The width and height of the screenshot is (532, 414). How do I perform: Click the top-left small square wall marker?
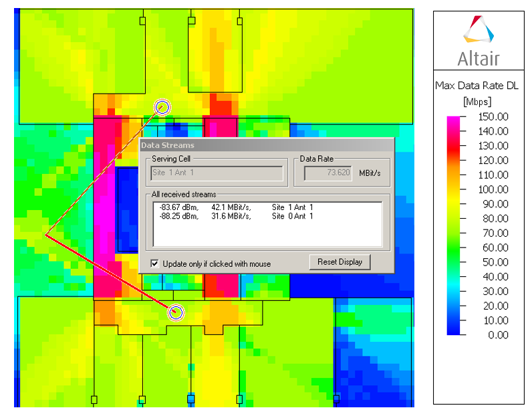tap(142, 21)
